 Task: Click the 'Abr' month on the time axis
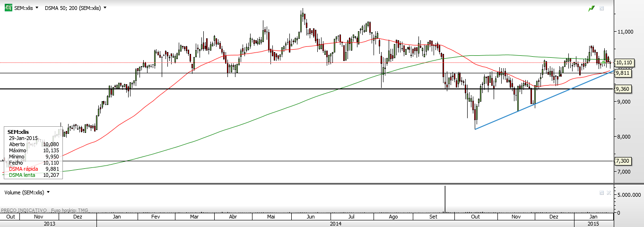coord(233,216)
